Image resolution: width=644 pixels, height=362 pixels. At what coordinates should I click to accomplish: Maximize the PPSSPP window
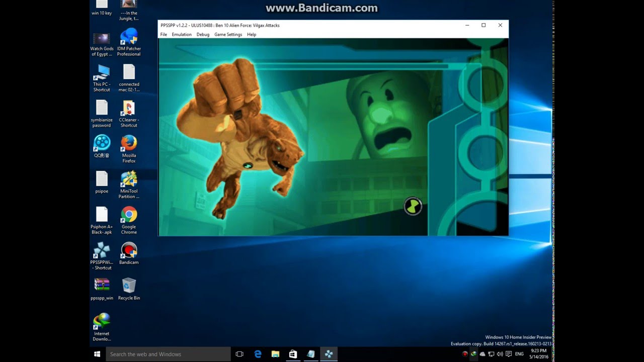pos(484,25)
